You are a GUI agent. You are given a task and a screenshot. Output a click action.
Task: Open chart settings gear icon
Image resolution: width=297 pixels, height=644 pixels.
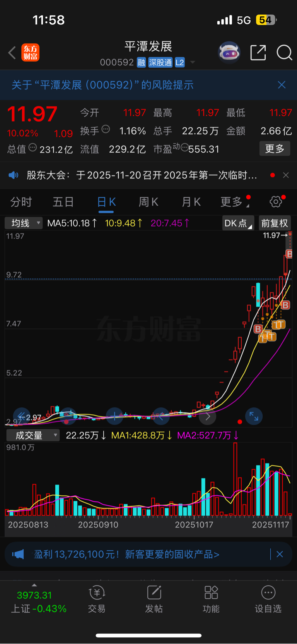pyautogui.click(x=276, y=201)
